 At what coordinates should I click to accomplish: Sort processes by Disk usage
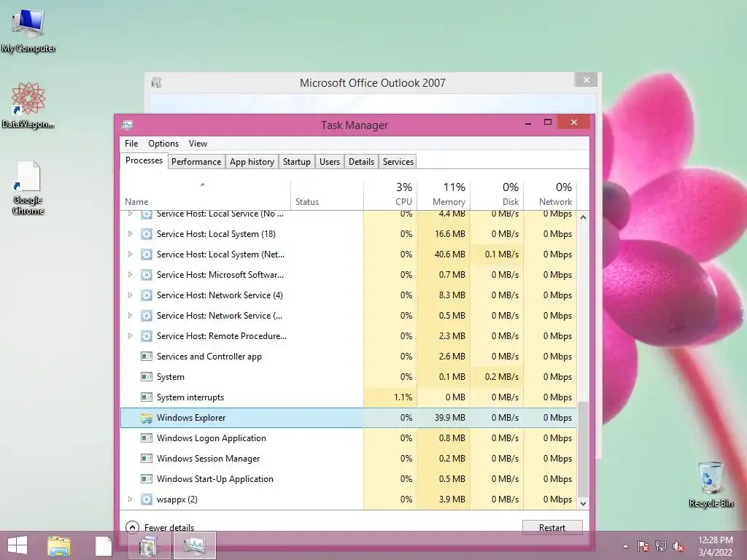pyautogui.click(x=497, y=195)
